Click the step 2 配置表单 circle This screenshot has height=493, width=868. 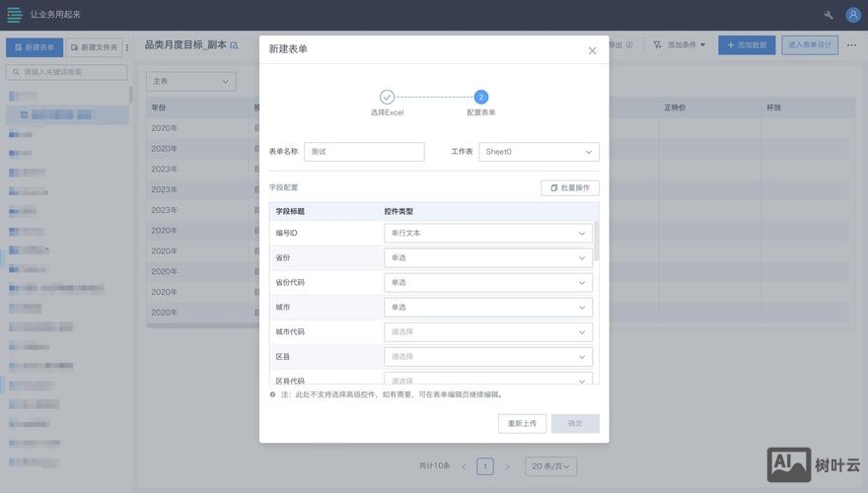tap(481, 97)
